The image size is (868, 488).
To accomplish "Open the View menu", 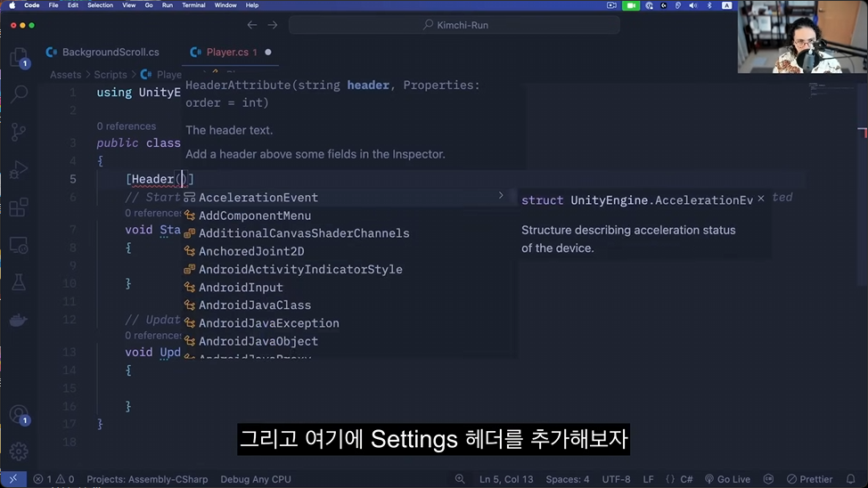I will [128, 5].
